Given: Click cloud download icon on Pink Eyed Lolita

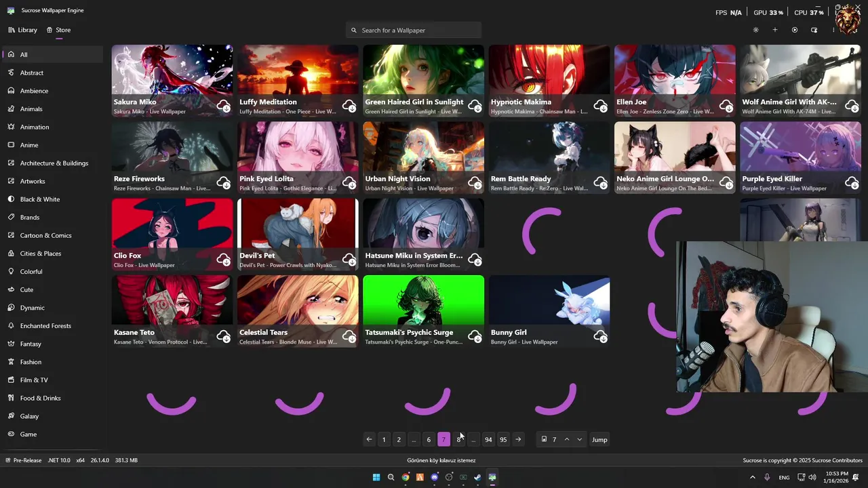Looking at the screenshot, I should [x=349, y=182].
